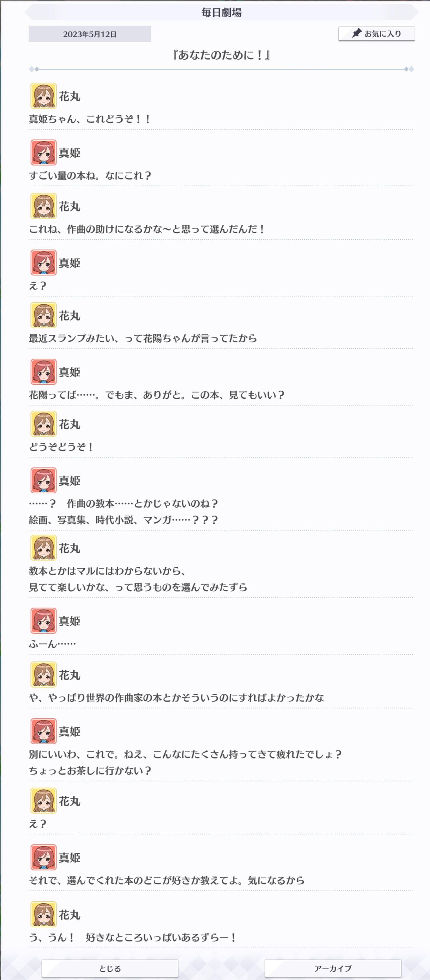Open the アーカイブ archive button

(x=333, y=968)
